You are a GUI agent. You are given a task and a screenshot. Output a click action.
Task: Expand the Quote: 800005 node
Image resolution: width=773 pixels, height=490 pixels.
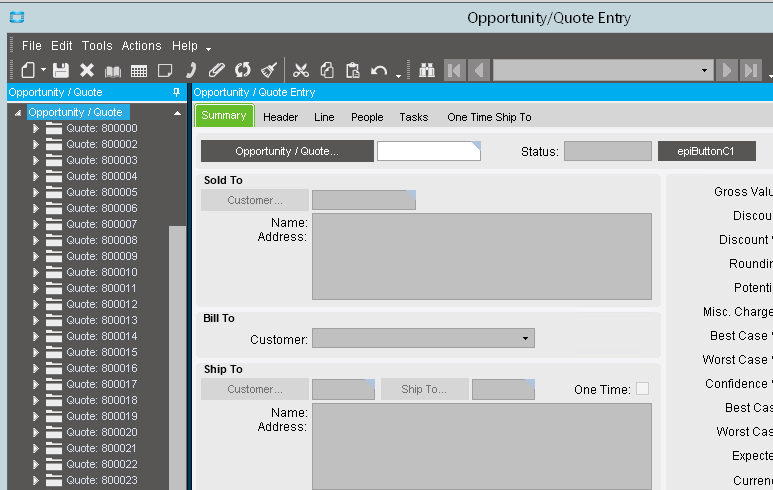[x=35, y=192]
